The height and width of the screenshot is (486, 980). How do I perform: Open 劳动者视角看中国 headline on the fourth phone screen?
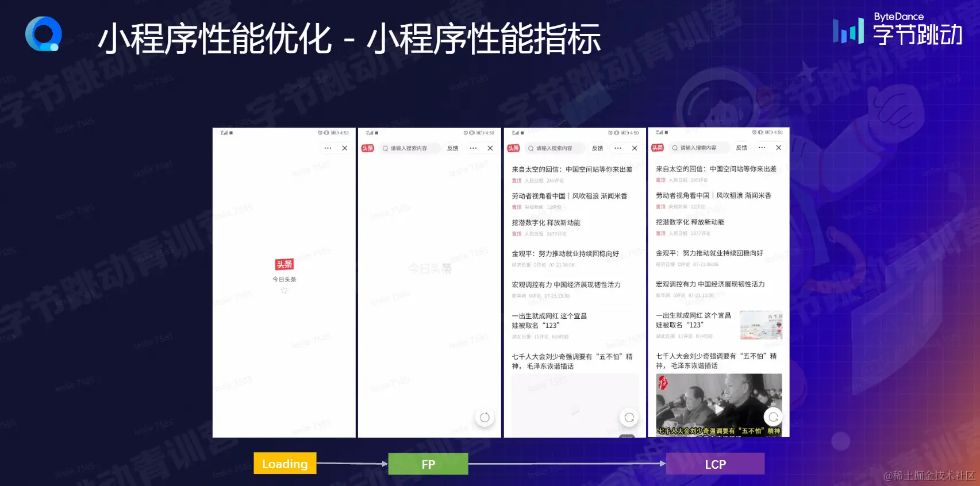[714, 196]
